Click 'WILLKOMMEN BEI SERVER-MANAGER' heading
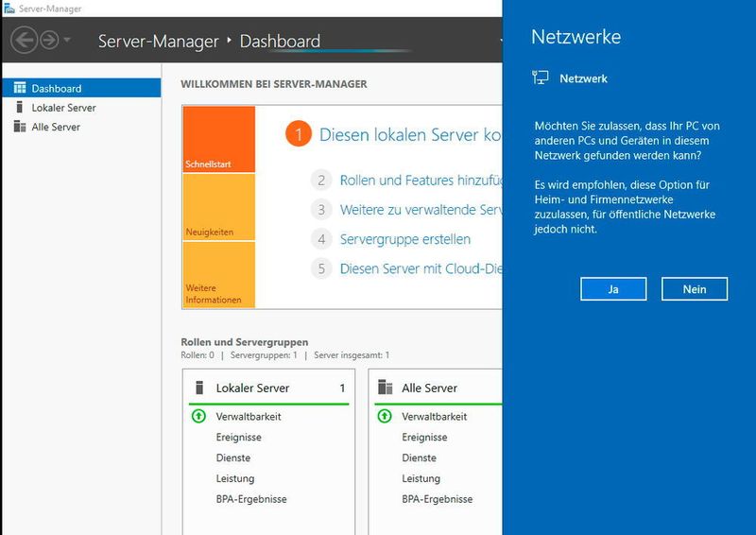This screenshot has height=535, width=756. click(x=274, y=84)
